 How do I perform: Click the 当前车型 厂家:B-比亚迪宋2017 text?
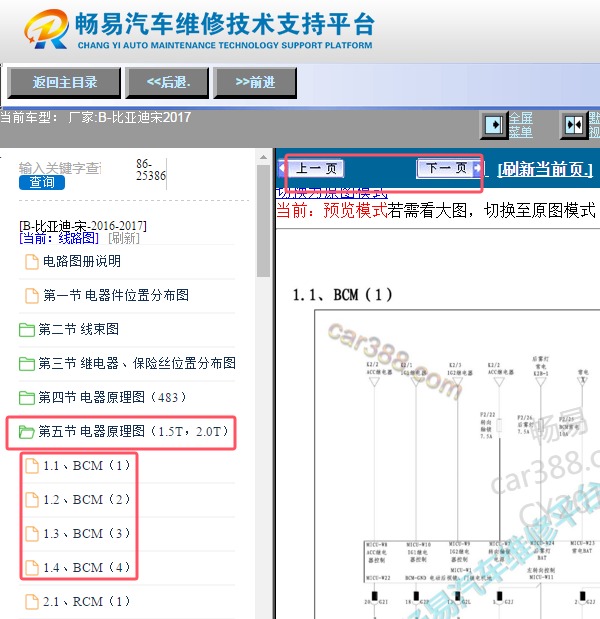pyautogui.click(x=96, y=118)
